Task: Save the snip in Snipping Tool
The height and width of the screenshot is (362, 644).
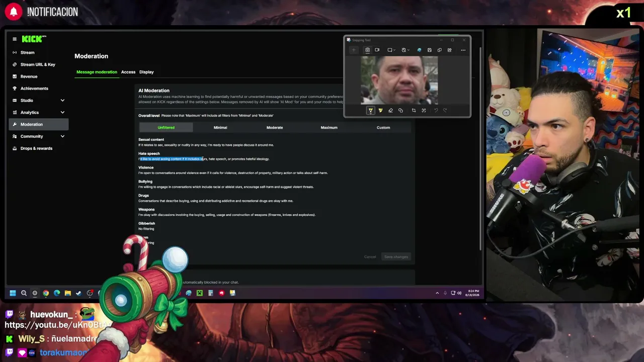Action: click(x=429, y=50)
